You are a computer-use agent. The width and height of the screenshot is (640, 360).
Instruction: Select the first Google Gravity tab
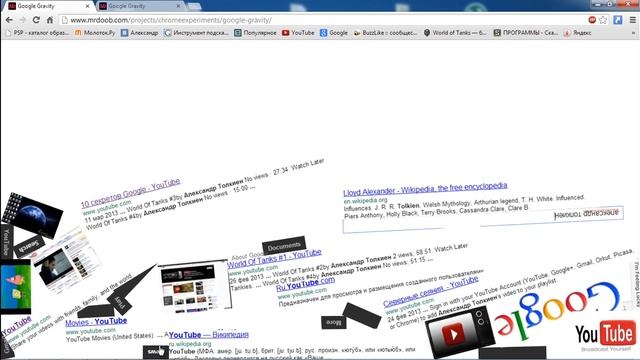(48, 6)
